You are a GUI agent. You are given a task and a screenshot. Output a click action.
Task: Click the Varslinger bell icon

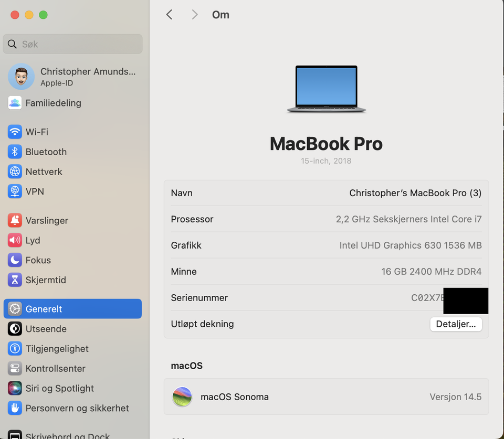15,220
